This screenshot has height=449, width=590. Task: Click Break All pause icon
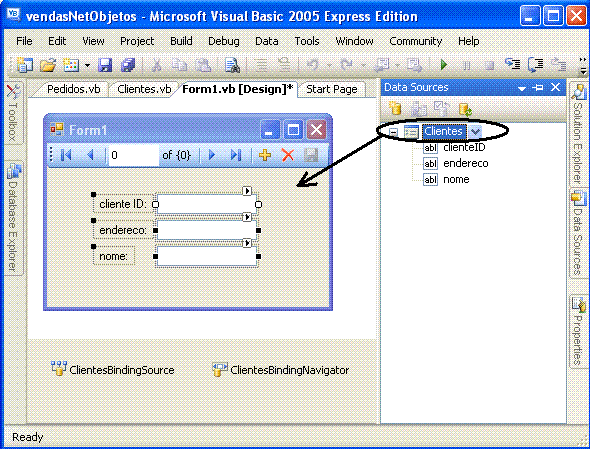(x=467, y=65)
